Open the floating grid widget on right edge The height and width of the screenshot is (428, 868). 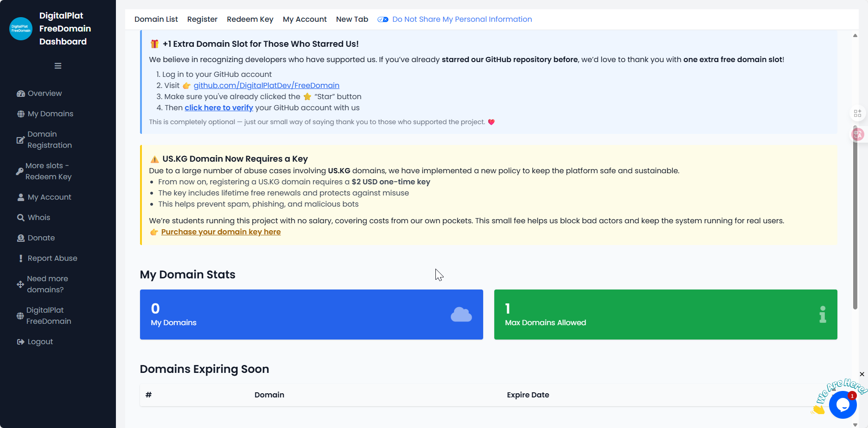point(858,113)
